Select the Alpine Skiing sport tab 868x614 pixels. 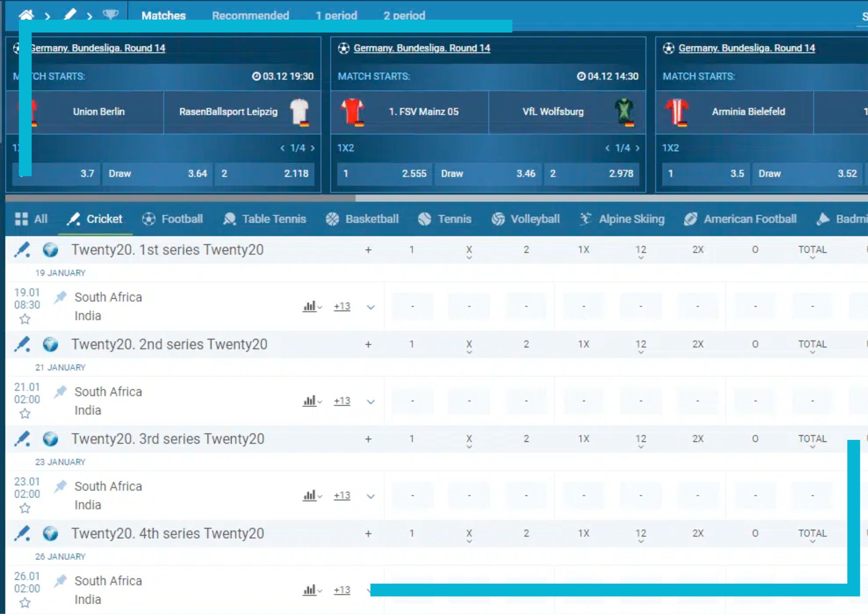click(x=622, y=219)
